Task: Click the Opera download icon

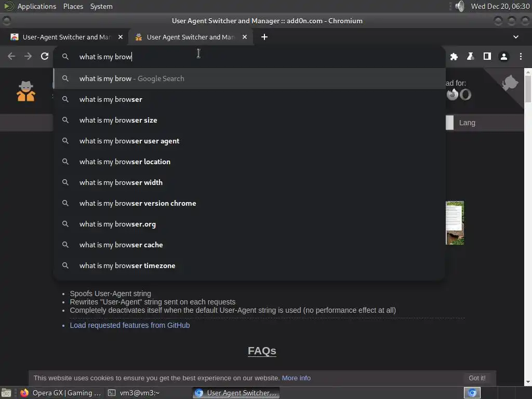Action: (x=465, y=95)
